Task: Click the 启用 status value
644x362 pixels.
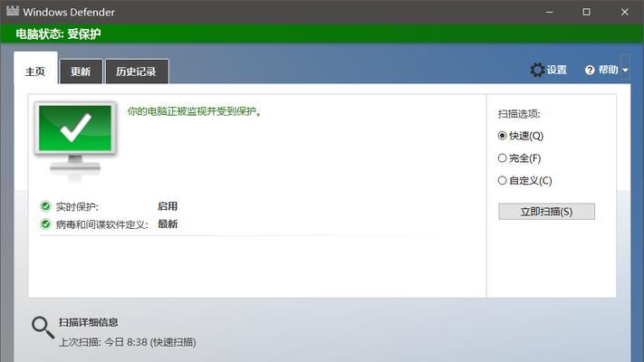Action: 168,206
